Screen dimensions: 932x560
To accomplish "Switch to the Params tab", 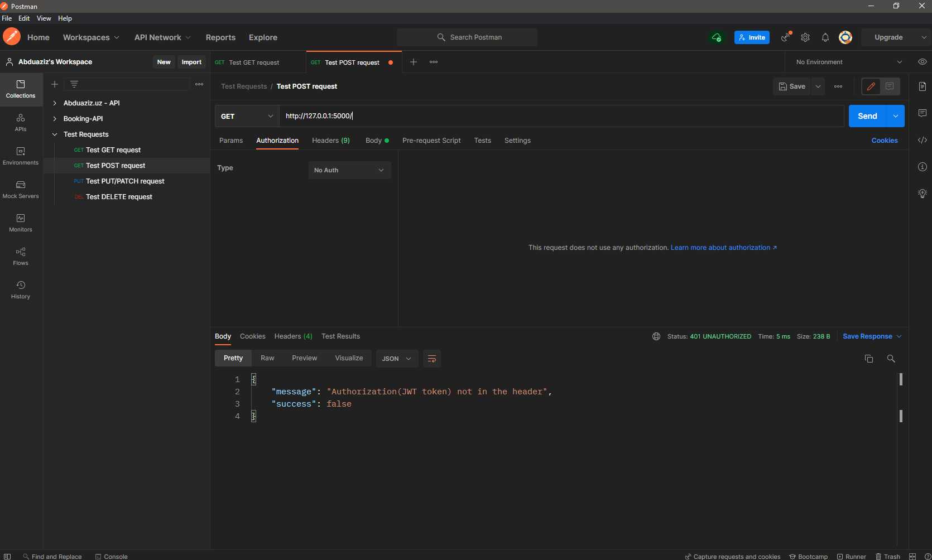I will pyautogui.click(x=231, y=141).
